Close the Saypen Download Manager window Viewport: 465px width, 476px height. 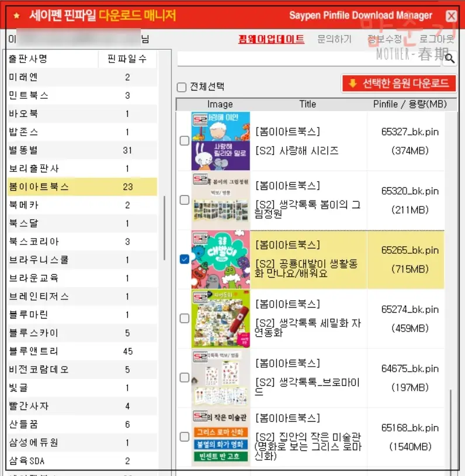click(451, 15)
